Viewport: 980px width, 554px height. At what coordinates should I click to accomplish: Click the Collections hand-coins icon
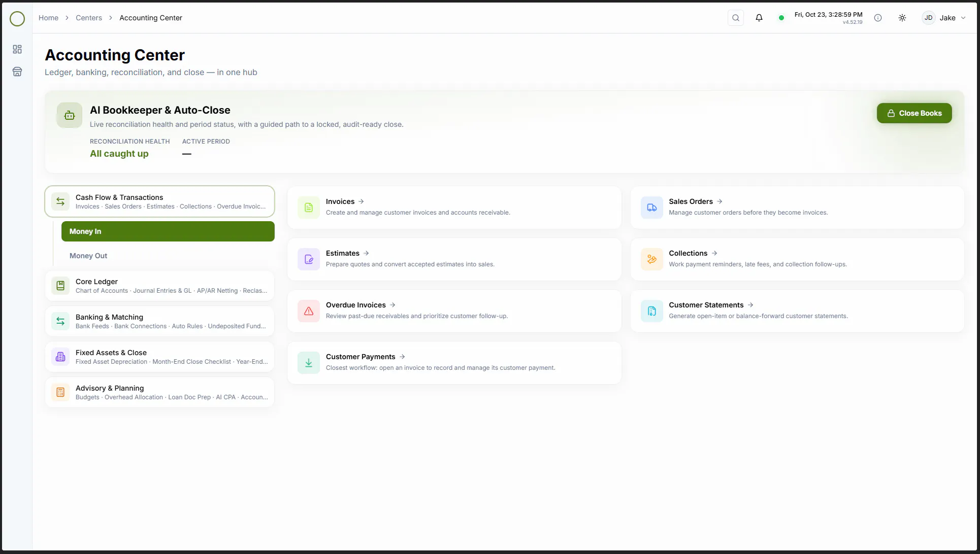[652, 259]
